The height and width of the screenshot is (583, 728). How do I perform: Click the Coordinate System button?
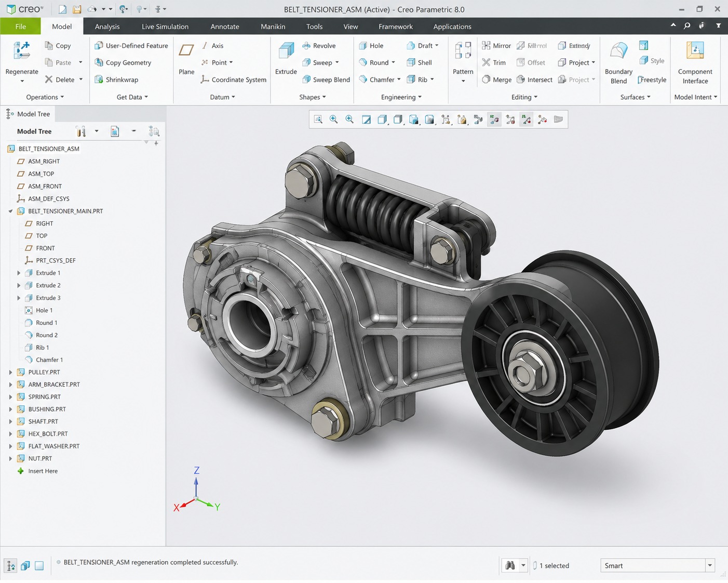pyautogui.click(x=234, y=79)
